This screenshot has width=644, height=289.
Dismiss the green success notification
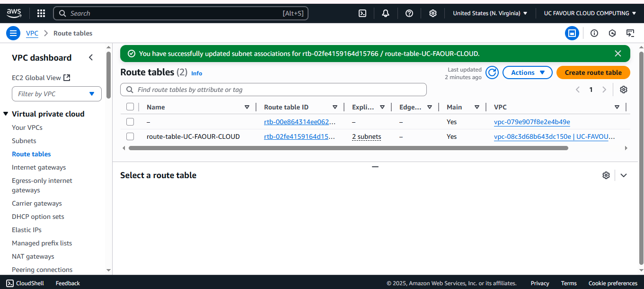[x=618, y=54]
